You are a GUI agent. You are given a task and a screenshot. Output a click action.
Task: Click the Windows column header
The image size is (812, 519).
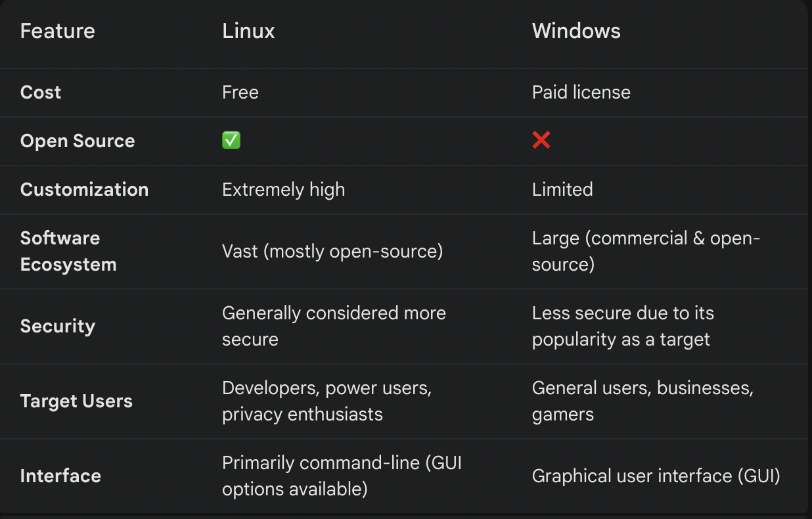576,31
